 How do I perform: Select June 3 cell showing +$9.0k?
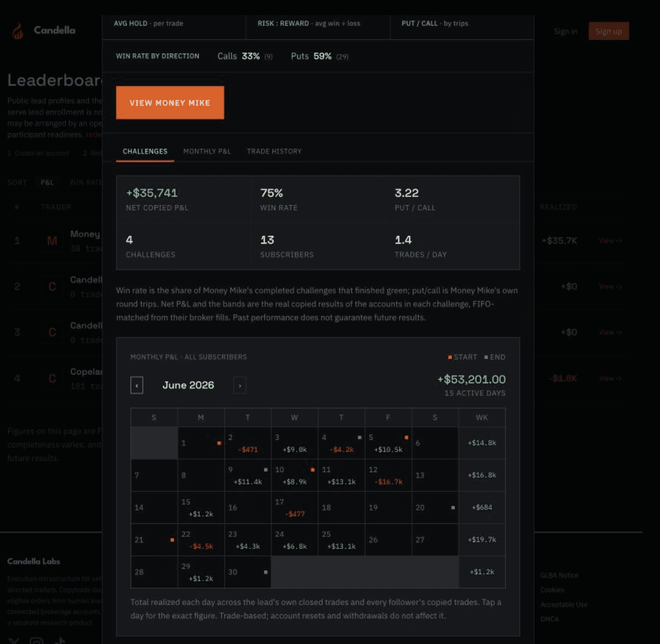pos(294,443)
